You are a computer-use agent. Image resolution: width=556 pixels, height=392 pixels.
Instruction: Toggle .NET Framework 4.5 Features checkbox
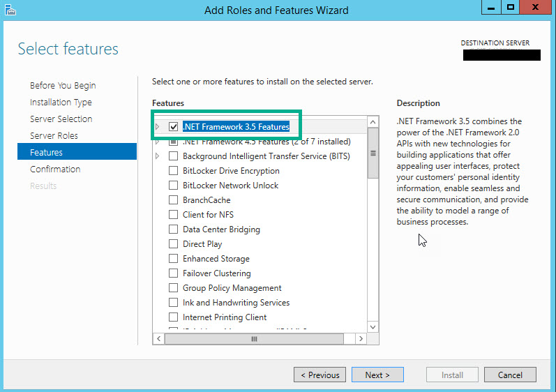[173, 142]
